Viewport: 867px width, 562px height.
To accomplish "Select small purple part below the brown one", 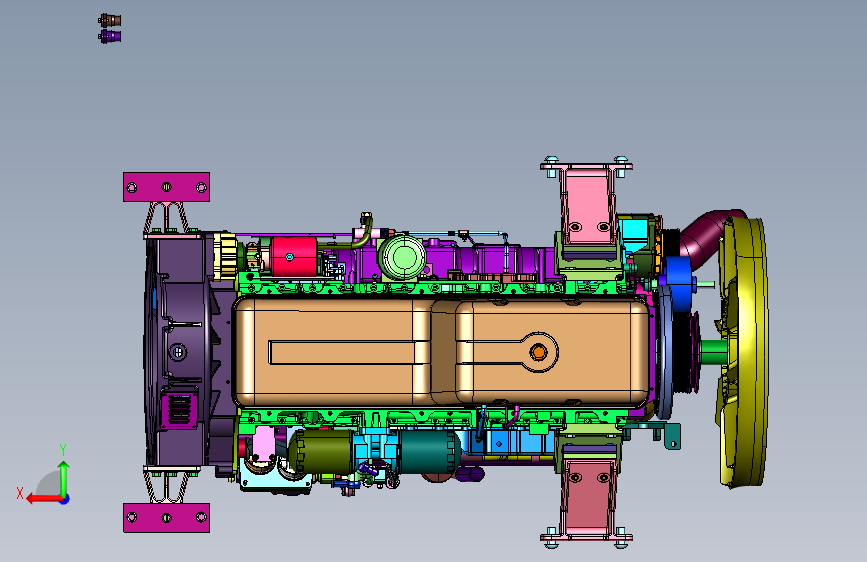I will click(x=109, y=37).
